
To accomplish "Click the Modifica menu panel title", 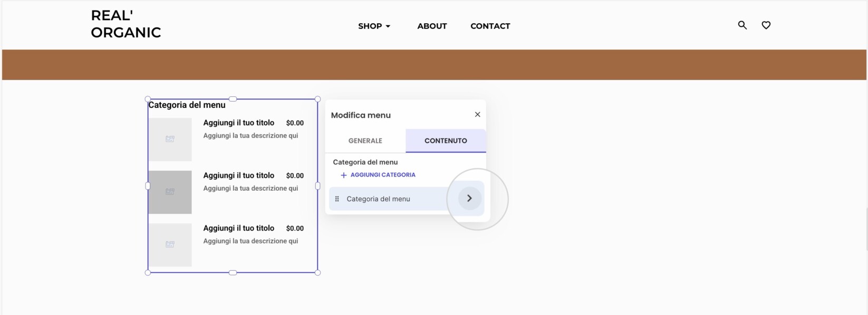I will click(361, 115).
